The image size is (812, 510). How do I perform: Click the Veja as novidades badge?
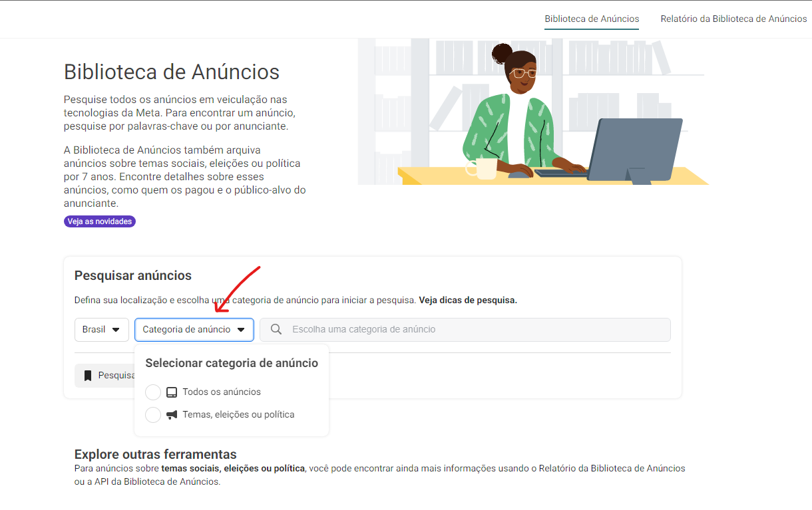100,221
